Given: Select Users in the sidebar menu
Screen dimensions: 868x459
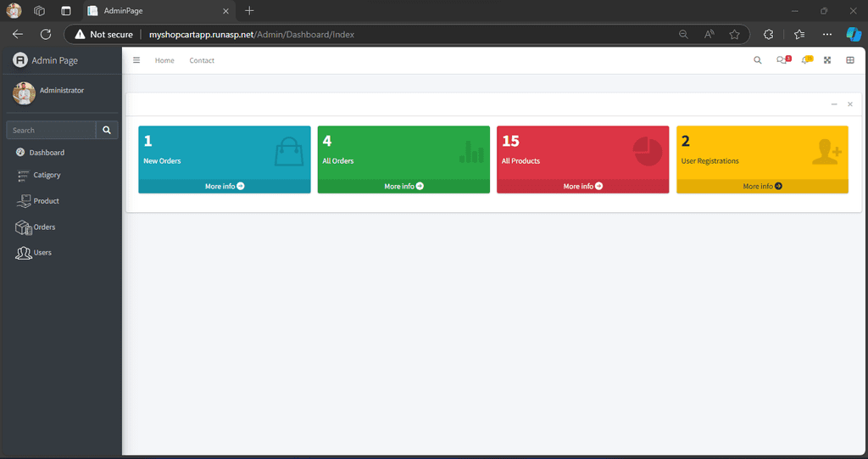Looking at the screenshot, I should tap(42, 253).
